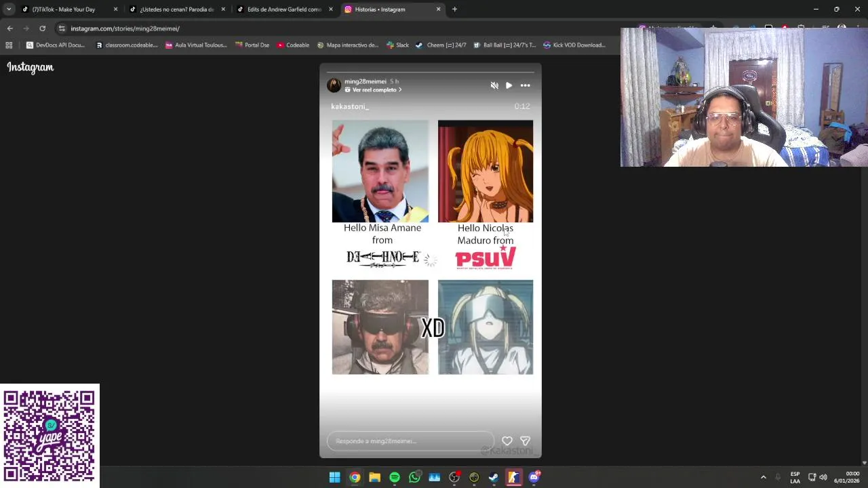
Task: Open Portal Dse bookmark
Action: [252, 45]
